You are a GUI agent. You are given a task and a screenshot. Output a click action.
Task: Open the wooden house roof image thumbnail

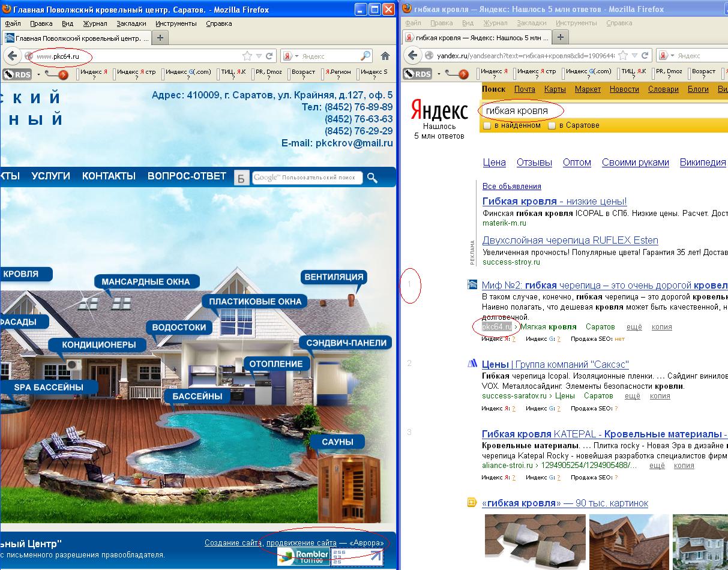[630, 542]
